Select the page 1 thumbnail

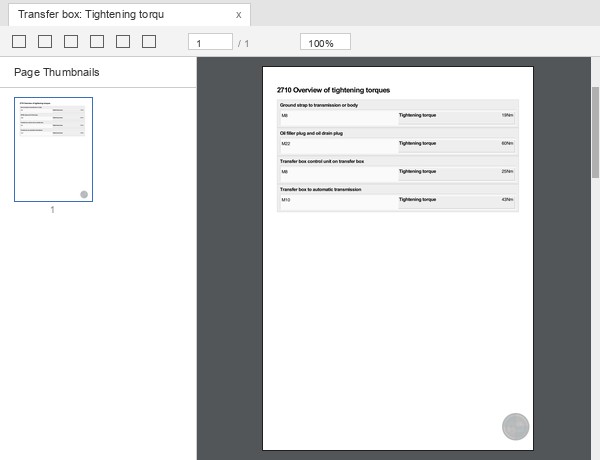(54, 149)
